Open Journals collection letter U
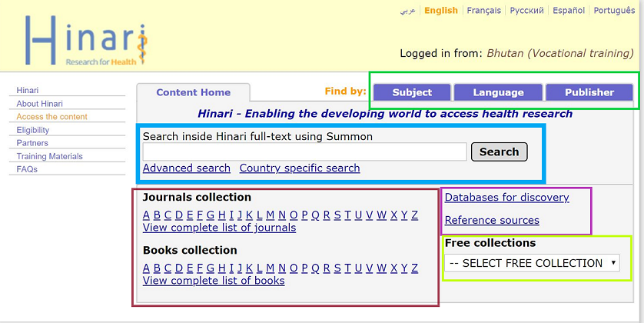Screen dimensions: 644x323 tap(358, 215)
